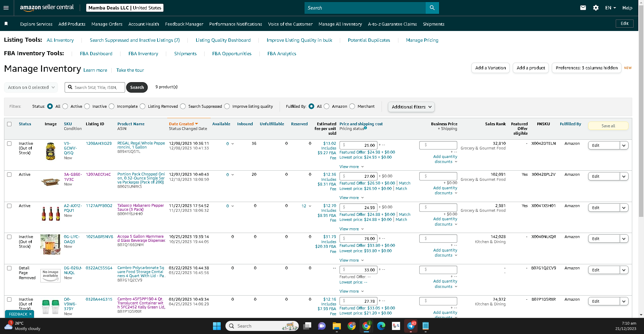Image resolution: width=644 pixels, height=334 pixels.
Task: Select the checkbox for Portion Pack Chopped Onion row
Action: [9, 174]
